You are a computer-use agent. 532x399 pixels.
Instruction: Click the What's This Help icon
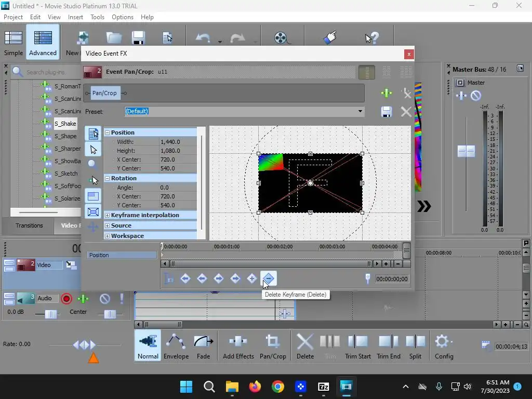[372, 38]
